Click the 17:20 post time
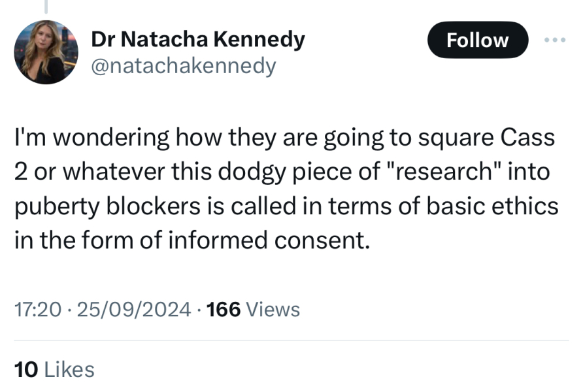The height and width of the screenshot is (392, 583). 37,309
